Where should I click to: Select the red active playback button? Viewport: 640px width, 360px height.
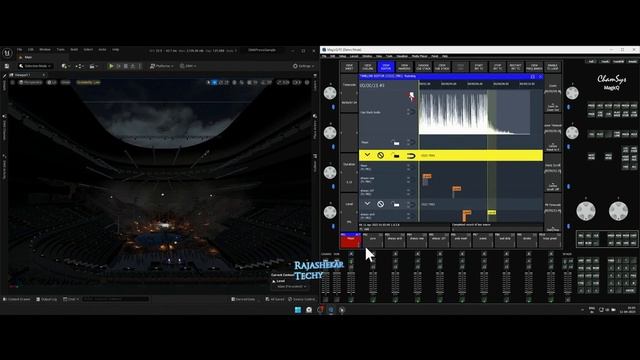[x=351, y=241]
